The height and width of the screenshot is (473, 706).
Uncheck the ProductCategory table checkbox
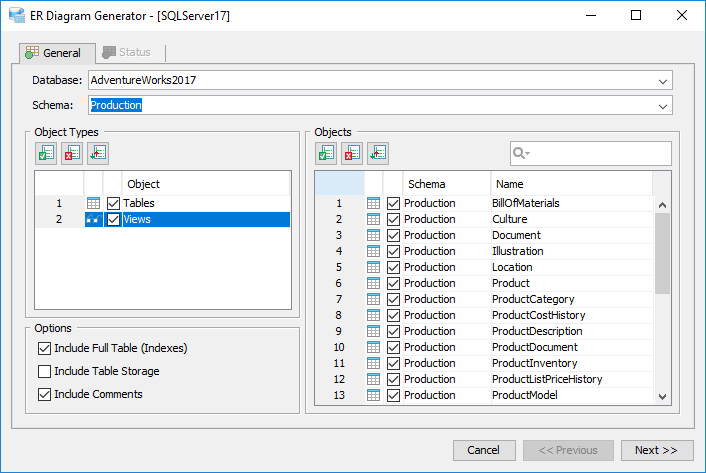click(393, 299)
